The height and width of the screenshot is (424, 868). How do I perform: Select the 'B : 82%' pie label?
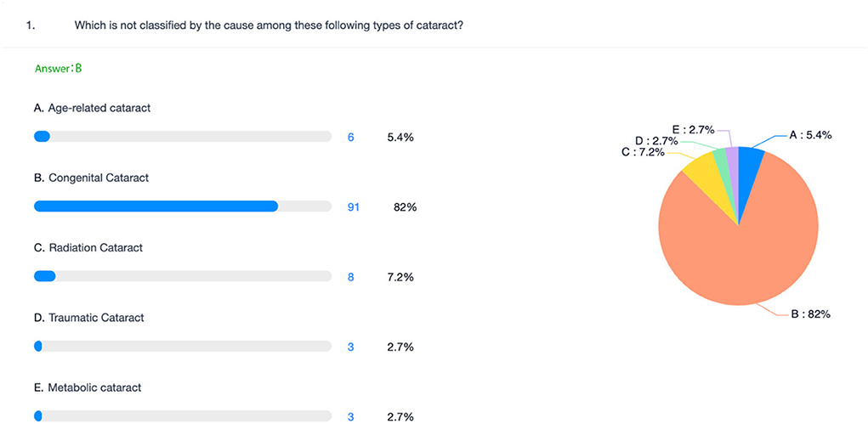(810, 314)
